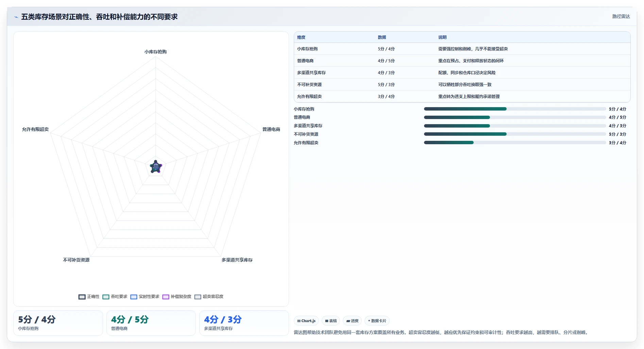Click the 不可补货资源 progress bar
The image size is (644, 349).
515,134
